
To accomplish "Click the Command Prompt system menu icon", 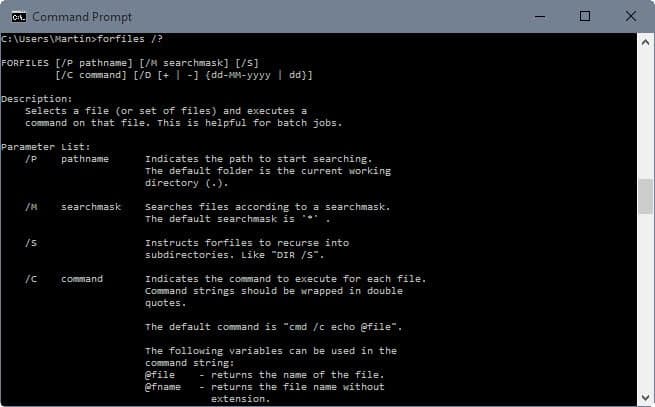I will tap(19, 17).
